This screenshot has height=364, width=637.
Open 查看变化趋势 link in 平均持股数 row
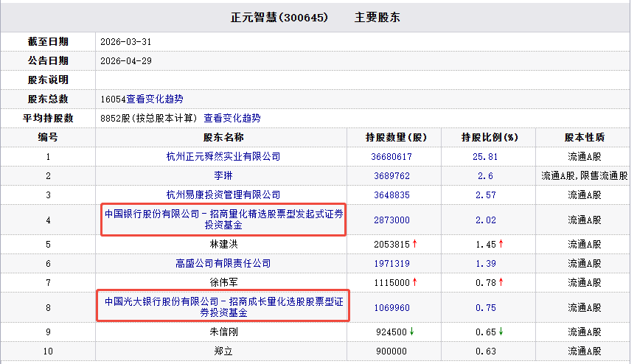232,118
